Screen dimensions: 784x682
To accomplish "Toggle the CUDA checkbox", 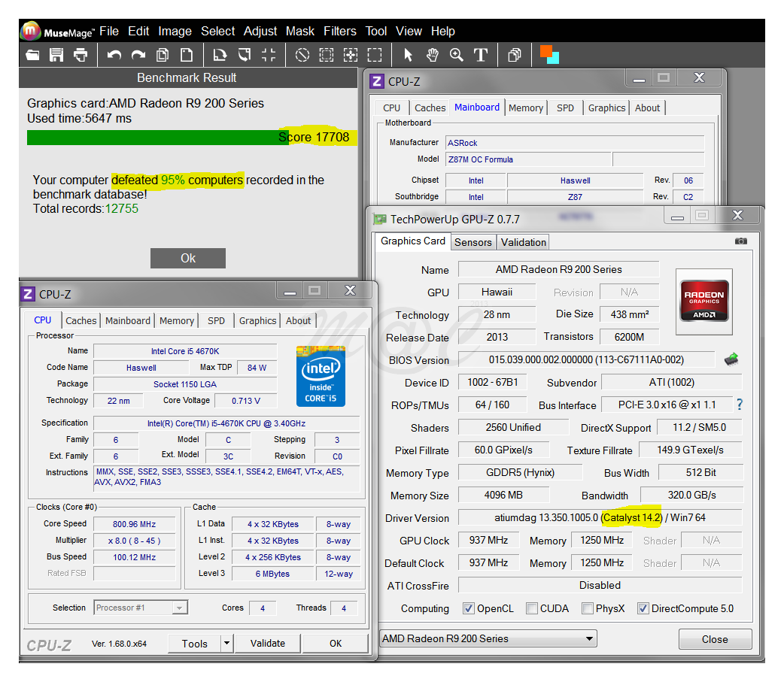I will (x=531, y=608).
